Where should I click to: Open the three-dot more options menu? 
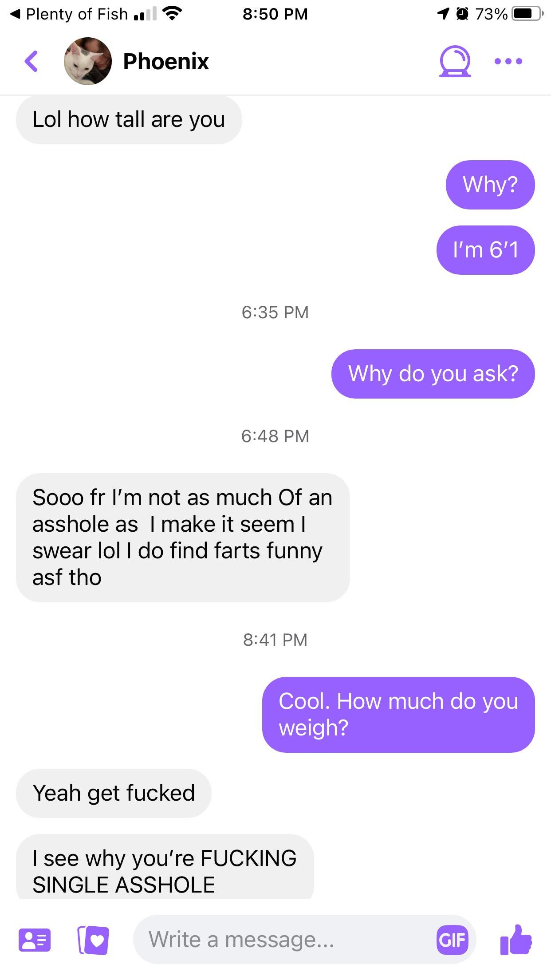point(508,61)
